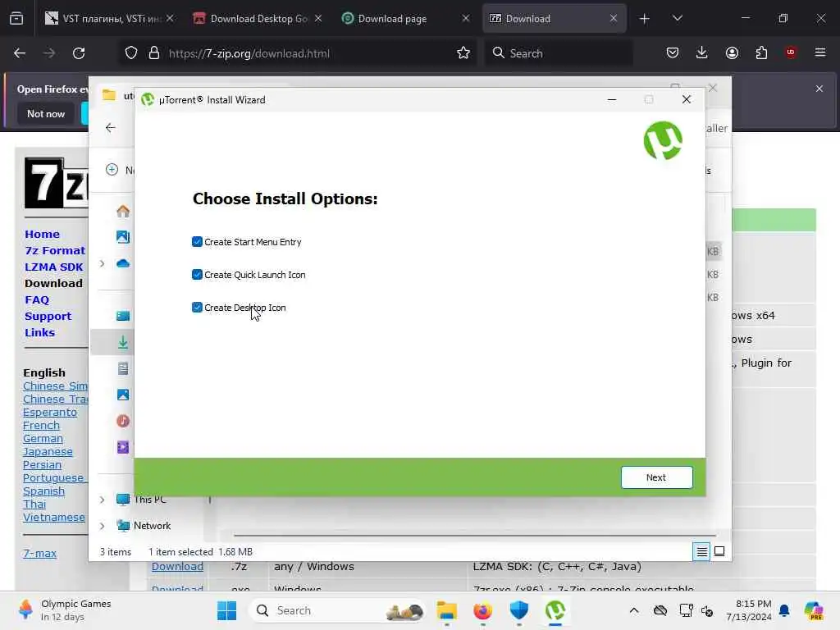This screenshot has height=630, width=840.
Task: Dismiss the Firefox notification bar
Action: [x=819, y=89]
